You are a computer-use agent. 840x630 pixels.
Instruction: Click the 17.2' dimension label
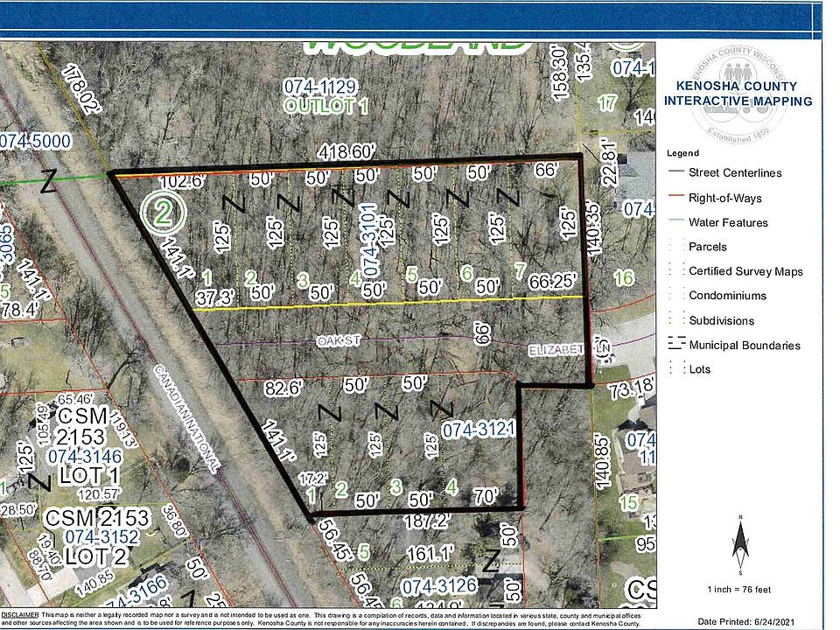tap(313, 478)
